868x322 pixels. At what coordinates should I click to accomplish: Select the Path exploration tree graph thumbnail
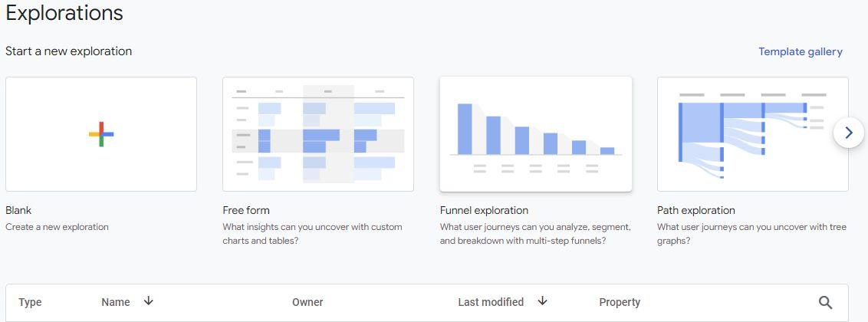tap(752, 134)
